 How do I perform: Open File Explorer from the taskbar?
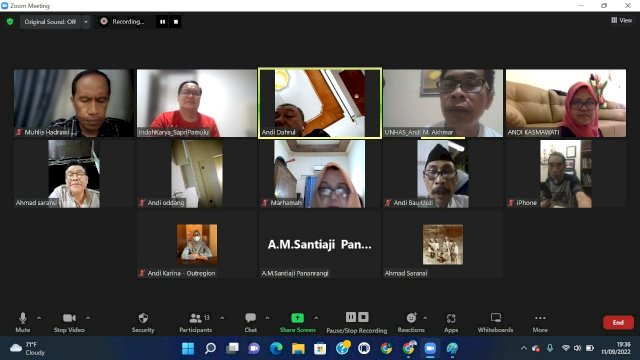click(298, 348)
